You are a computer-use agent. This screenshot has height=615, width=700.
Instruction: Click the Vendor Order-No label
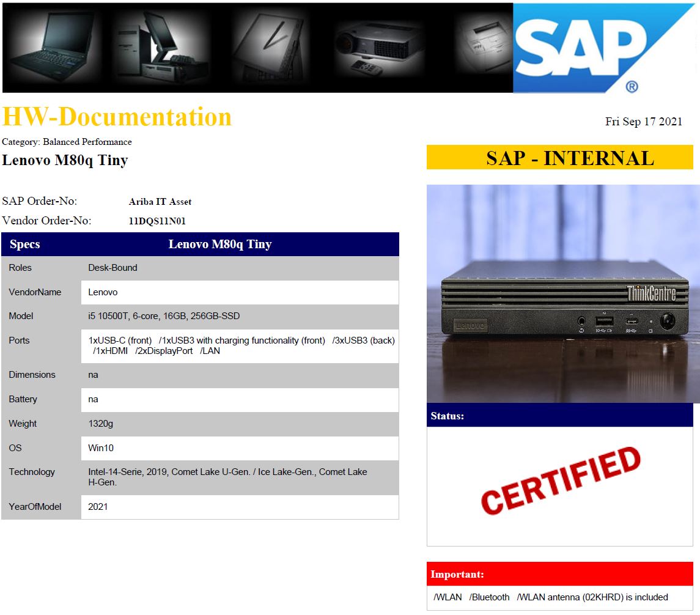tap(46, 221)
